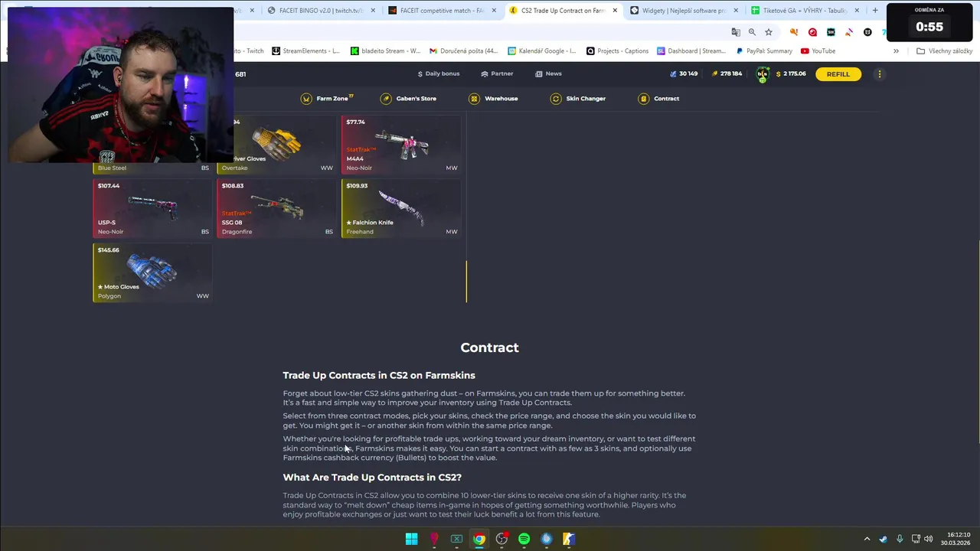Open the StreamElements bookmark
The width and height of the screenshot is (980, 551).
tap(305, 51)
